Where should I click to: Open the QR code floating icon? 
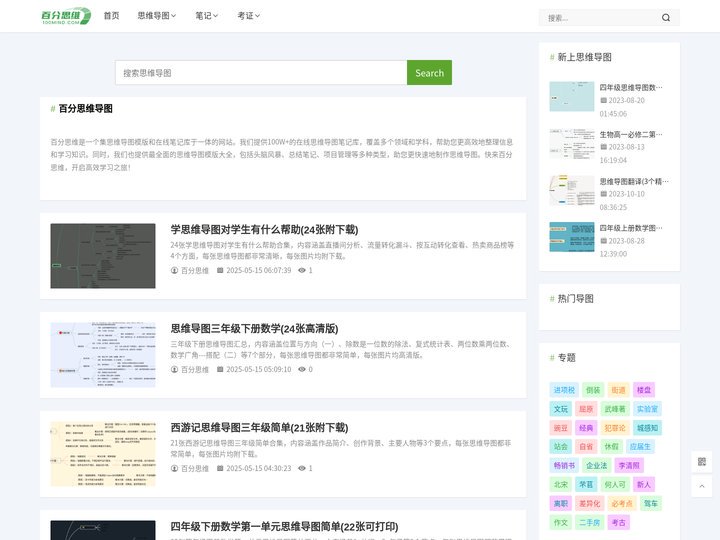click(702, 461)
